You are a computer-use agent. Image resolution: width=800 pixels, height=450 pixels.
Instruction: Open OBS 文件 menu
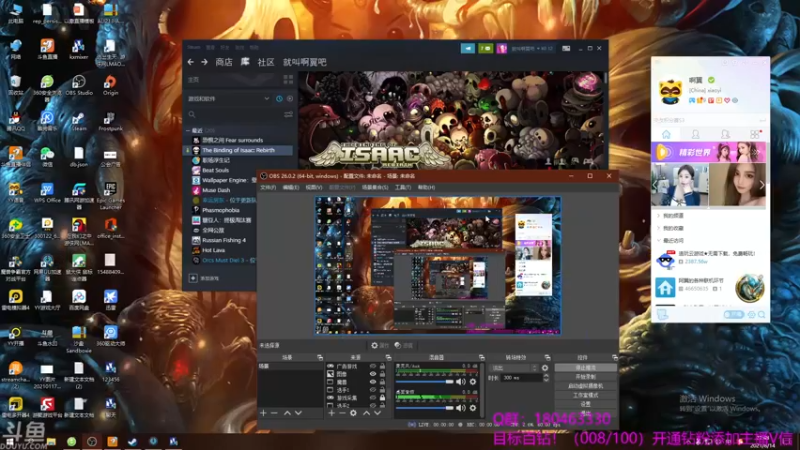point(268,187)
